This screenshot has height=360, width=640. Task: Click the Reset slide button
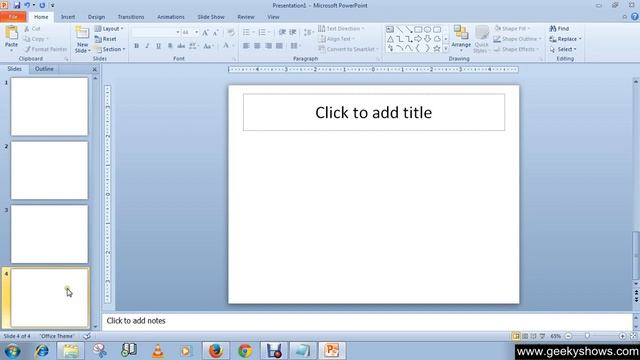coord(105,39)
